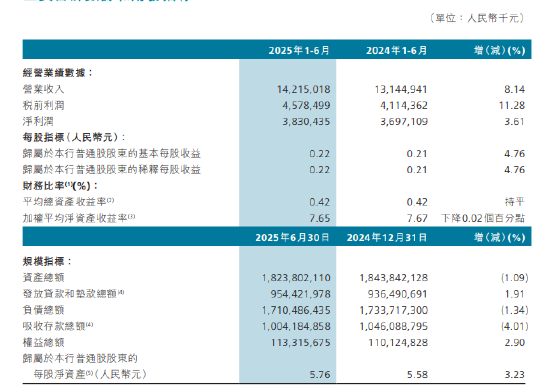Select value 936,490,691
Image resolution: width=550 pixels, height=387 pixels.
click(398, 294)
